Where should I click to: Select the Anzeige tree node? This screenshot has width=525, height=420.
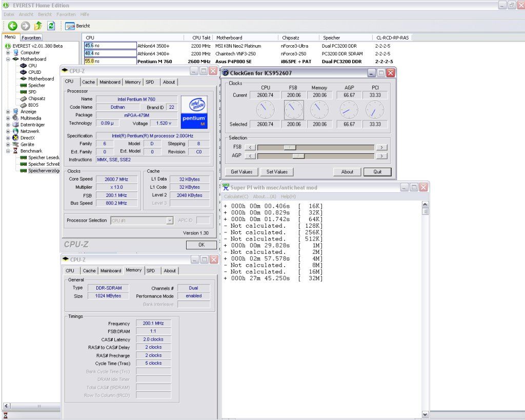pyautogui.click(x=28, y=111)
